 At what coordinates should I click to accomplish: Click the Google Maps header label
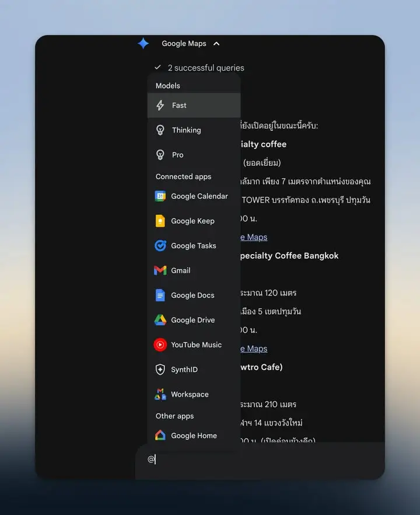pyautogui.click(x=184, y=43)
